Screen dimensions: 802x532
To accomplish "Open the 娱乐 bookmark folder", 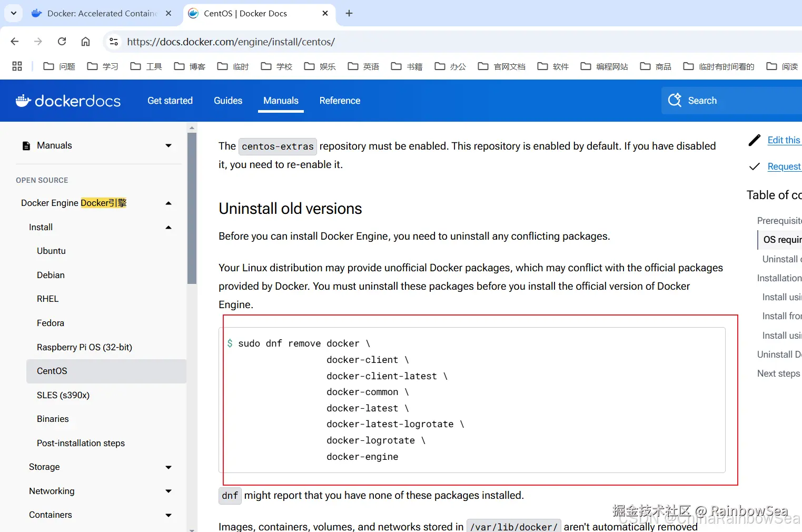I will pyautogui.click(x=320, y=66).
